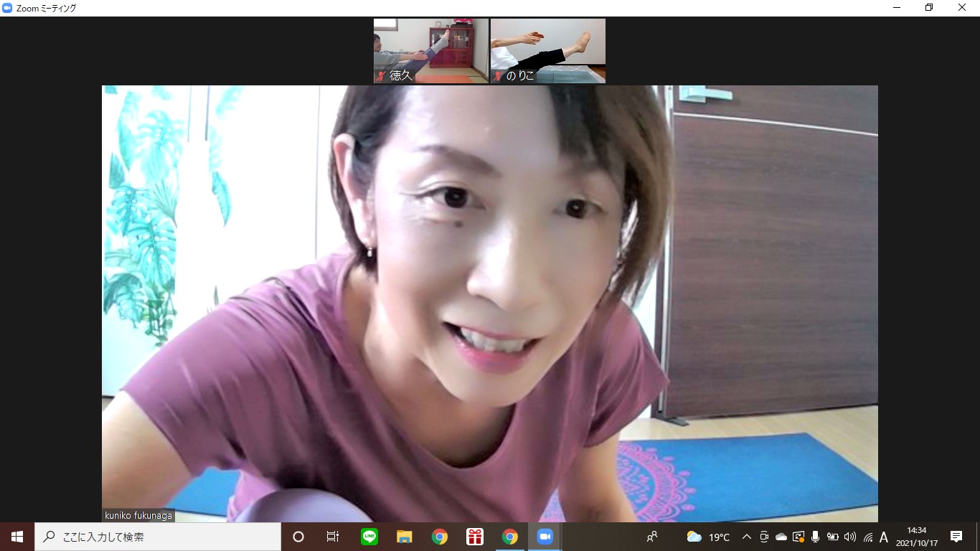Open the clock showing 14:34
The width and height of the screenshot is (980, 551).
point(916,537)
